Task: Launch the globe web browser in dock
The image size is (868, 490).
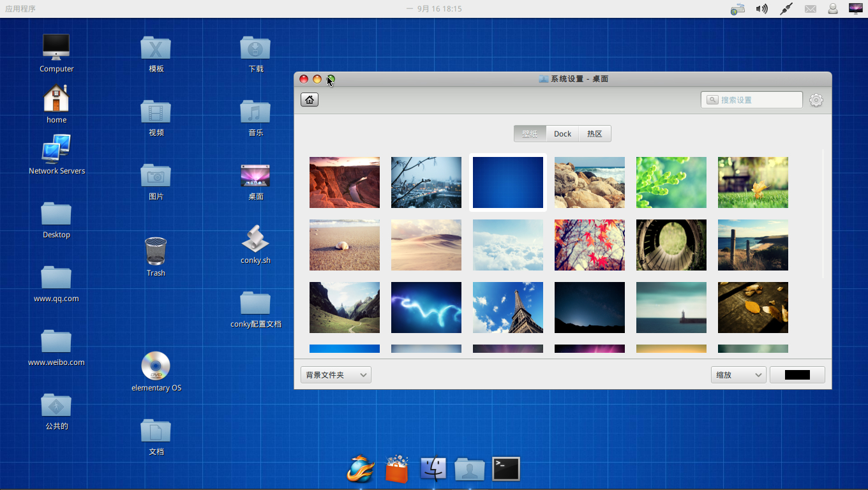Action: coord(360,469)
